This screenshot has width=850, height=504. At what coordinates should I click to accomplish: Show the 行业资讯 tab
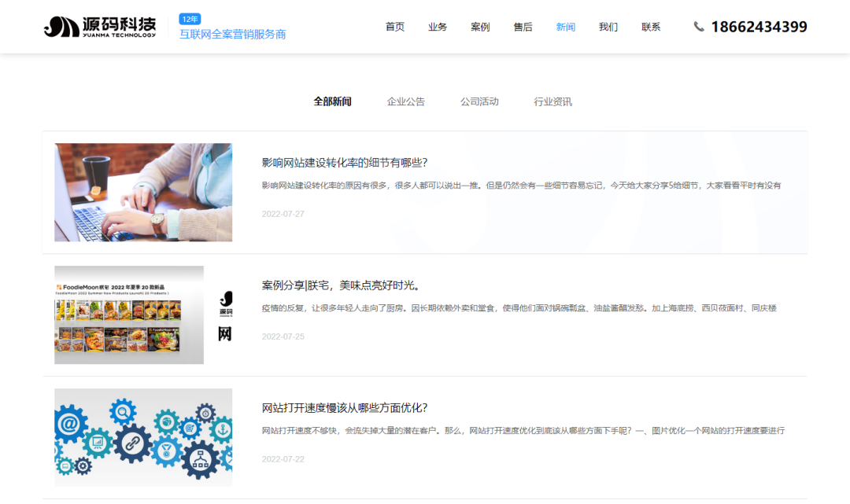pyautogui.click(x=552, y=101)
